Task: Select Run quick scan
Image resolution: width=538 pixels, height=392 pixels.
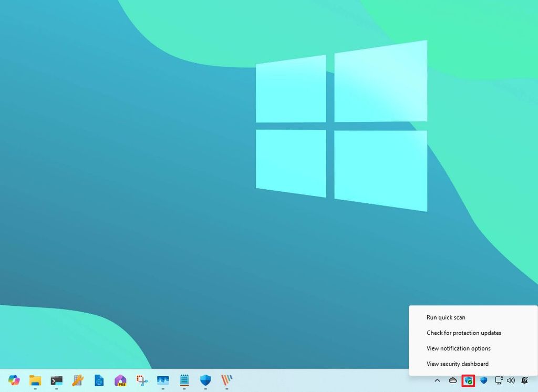Action: click(446, 317)
